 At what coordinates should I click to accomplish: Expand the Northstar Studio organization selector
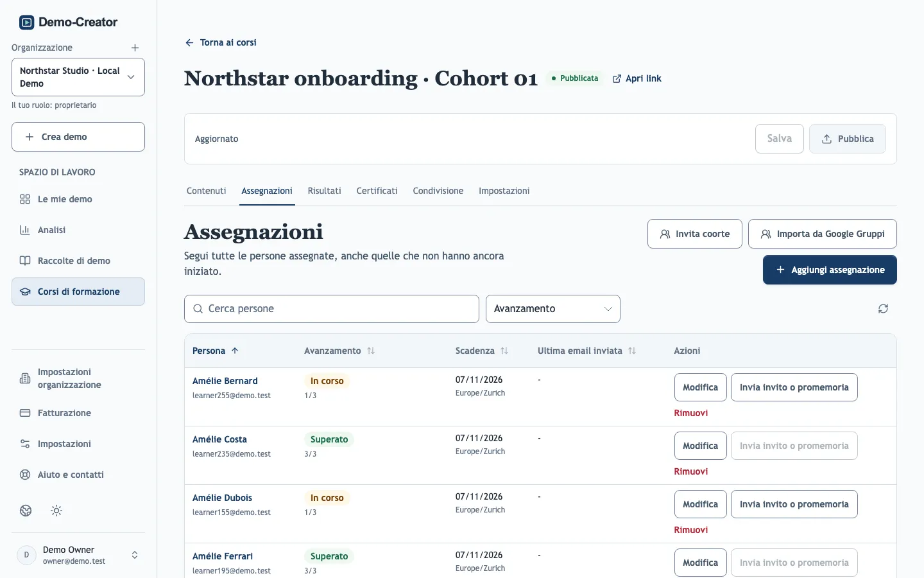pos(78,77)
